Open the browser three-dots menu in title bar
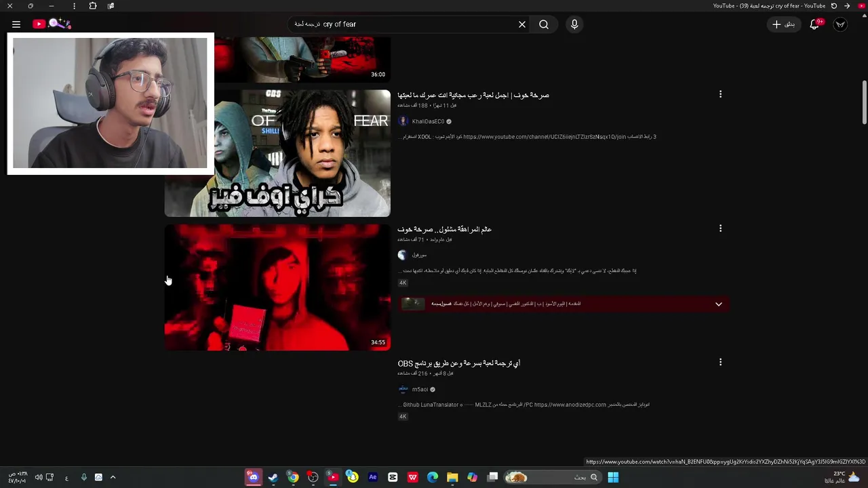 point(74,5)
